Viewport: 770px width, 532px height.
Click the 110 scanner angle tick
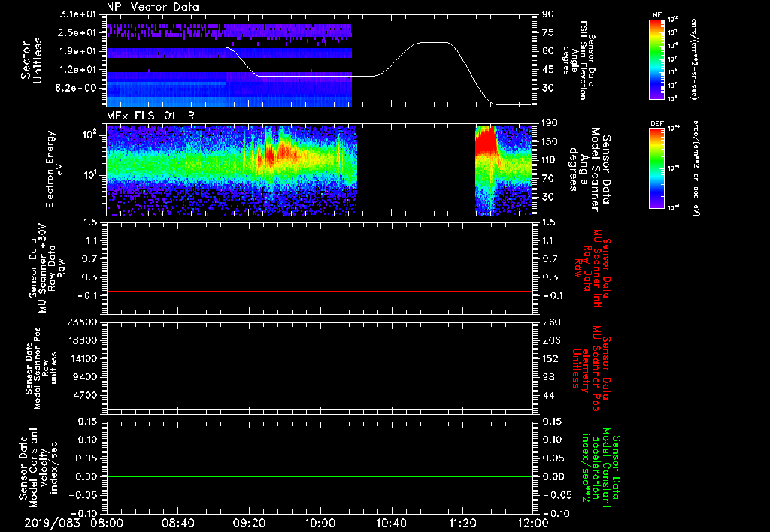click(550, 160)
